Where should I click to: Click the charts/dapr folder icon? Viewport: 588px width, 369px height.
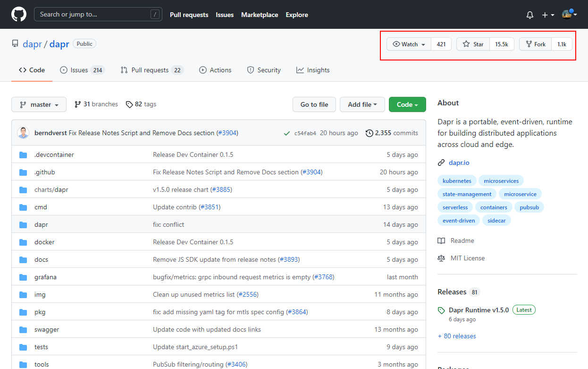click(x=23, y=190)
